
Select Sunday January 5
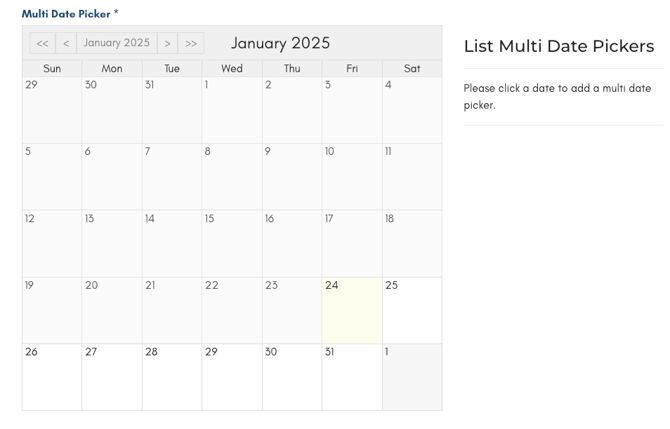click(52, 177)
